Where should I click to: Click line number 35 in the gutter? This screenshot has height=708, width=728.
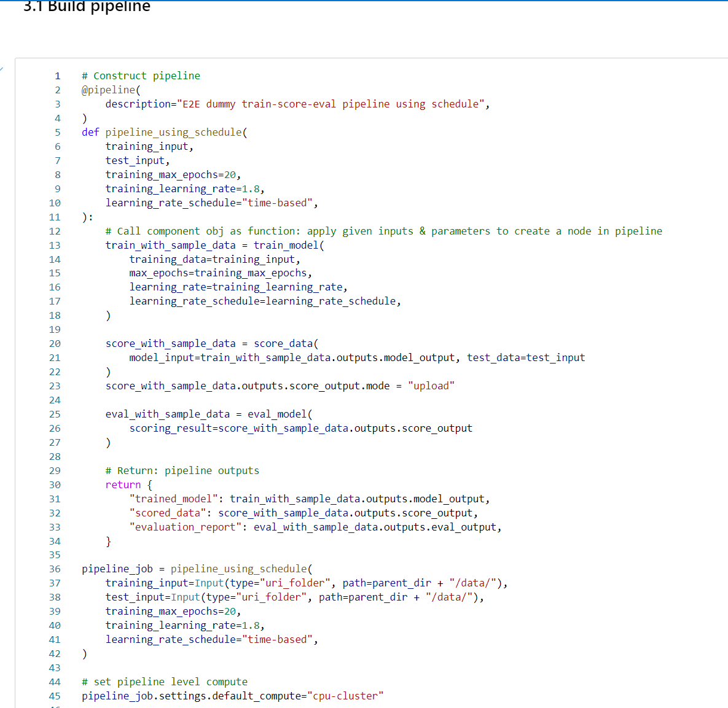(55, 555)
